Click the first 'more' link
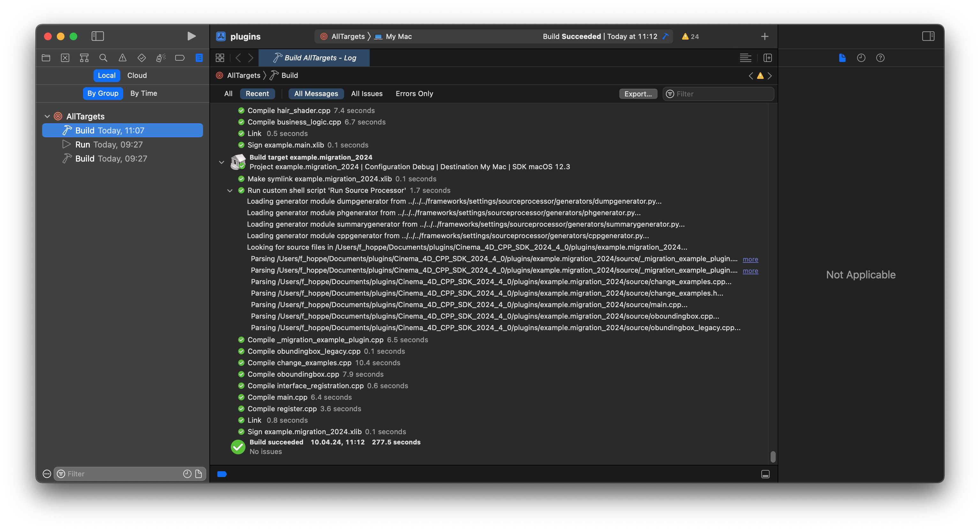The width and height of the screenshot is (980, 530). click(750, 259)
